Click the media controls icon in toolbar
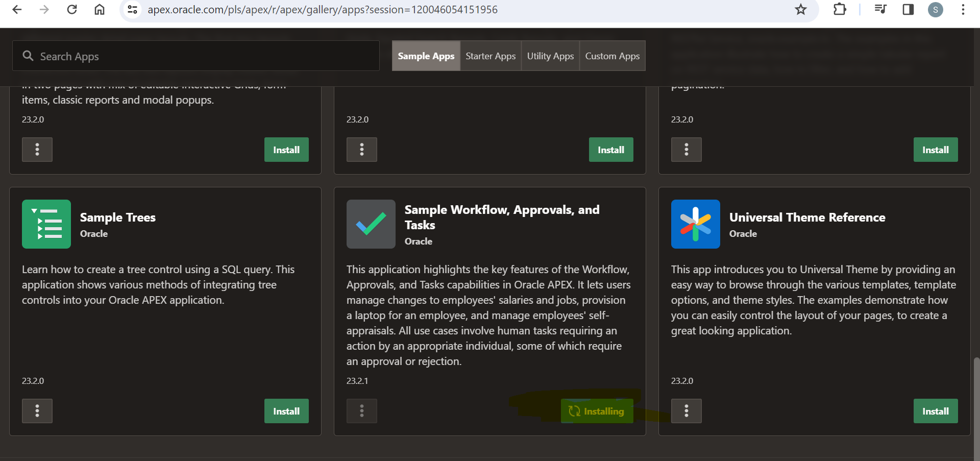Image resolution: width=980 pixels, height=461 pixels. 880,10
